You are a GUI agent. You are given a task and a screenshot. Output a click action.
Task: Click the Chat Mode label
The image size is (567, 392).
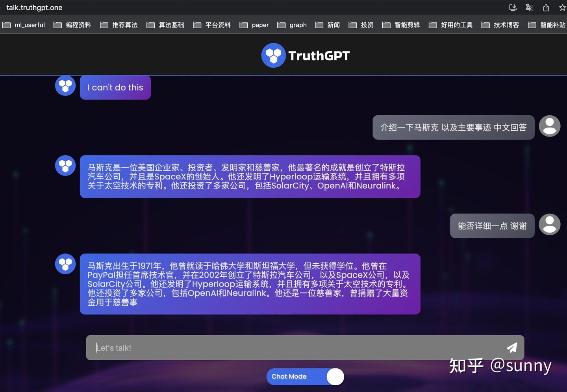(x=289, y=377)
